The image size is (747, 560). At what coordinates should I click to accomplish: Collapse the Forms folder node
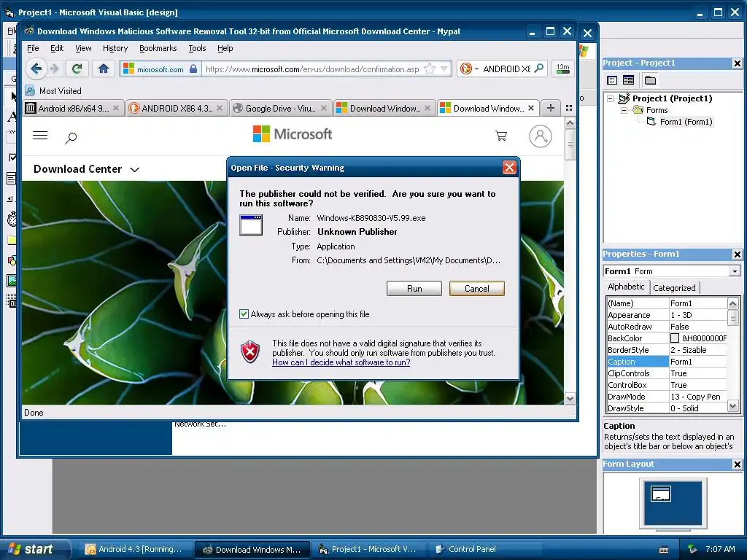624,111
